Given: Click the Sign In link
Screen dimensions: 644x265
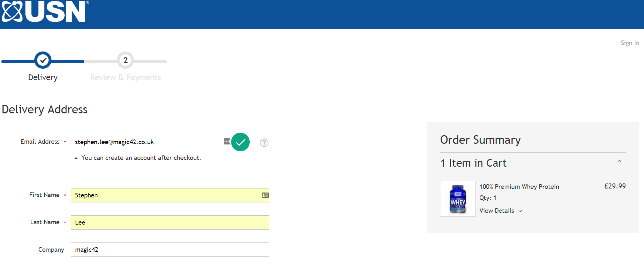Looking at the screenshot, I should click(x=630, y=43).
